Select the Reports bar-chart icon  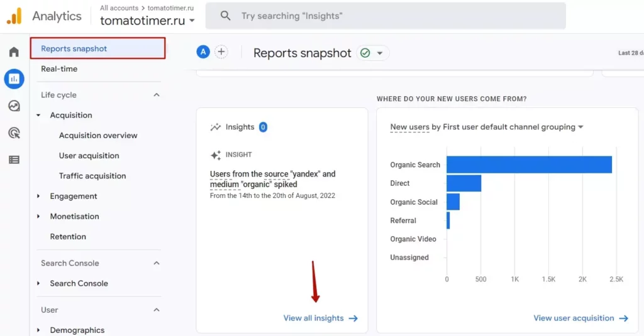14,79
